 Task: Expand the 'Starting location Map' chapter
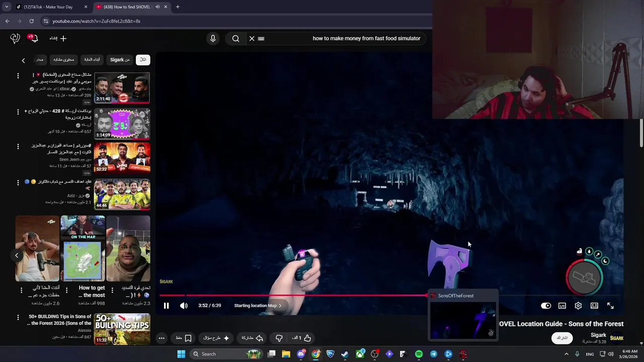258,306
